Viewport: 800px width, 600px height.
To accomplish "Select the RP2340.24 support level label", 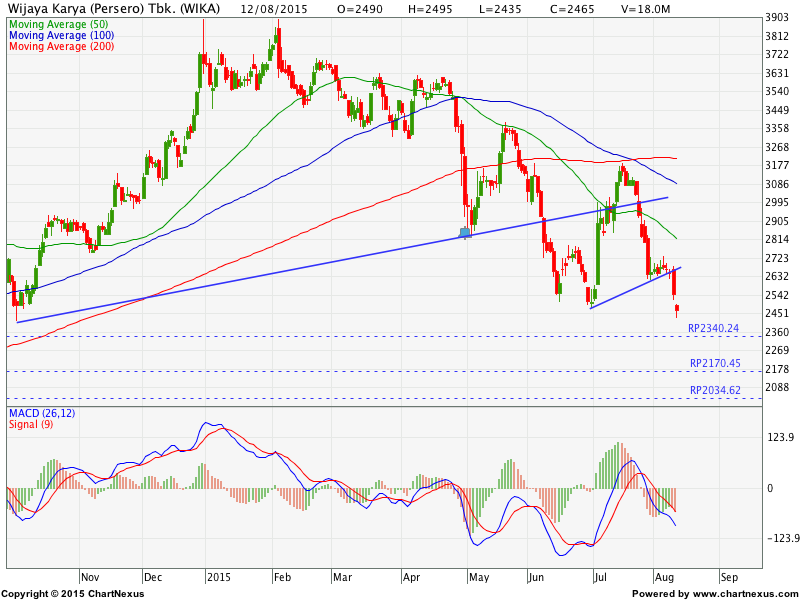I will (714, 328).
